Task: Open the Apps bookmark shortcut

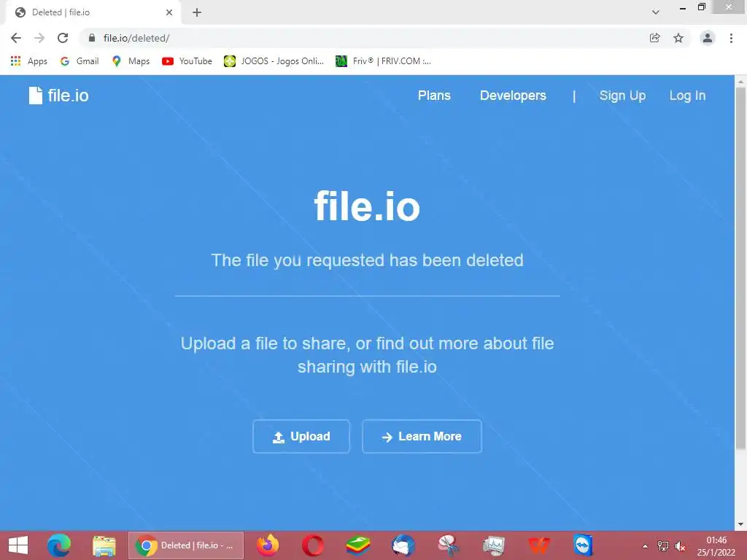Action: 29,61
